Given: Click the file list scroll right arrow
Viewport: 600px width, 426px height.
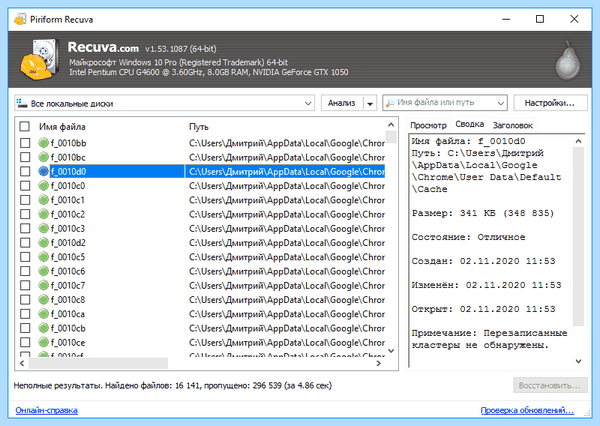Looking at the screenshot, I should (378, 363).
